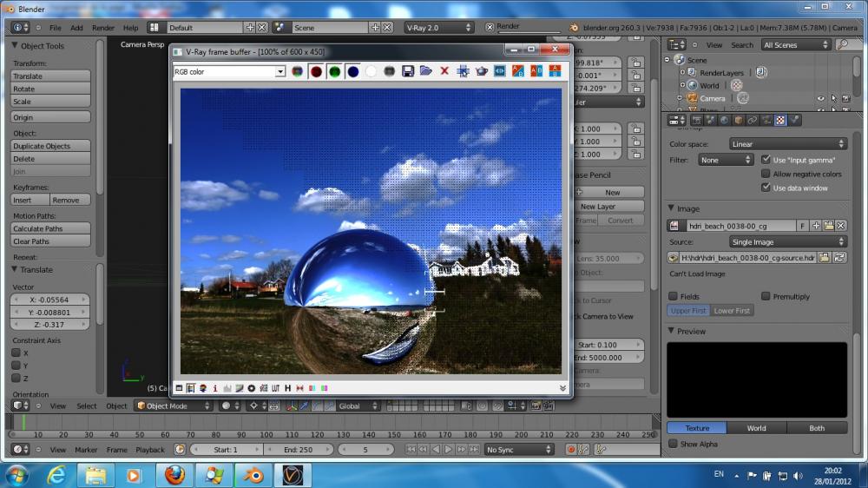
Task: Click the Translate transform button
Action: click(x=50, y=76)
